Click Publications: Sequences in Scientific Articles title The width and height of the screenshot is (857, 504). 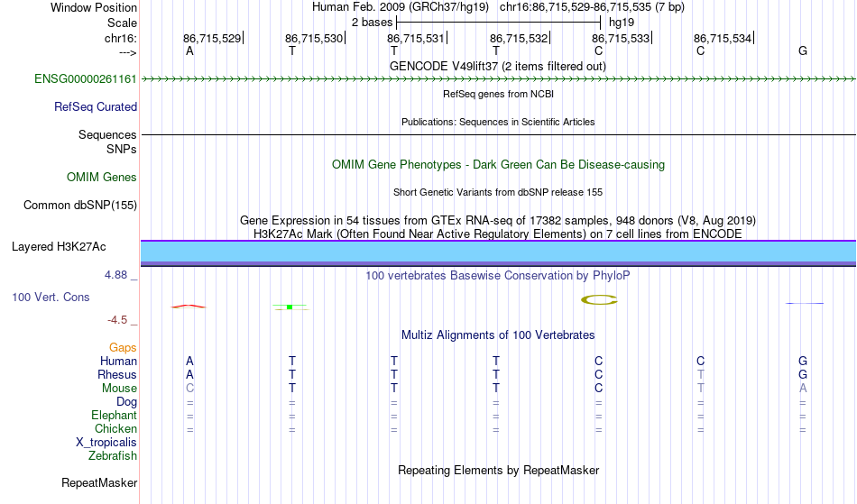(498, 122)
